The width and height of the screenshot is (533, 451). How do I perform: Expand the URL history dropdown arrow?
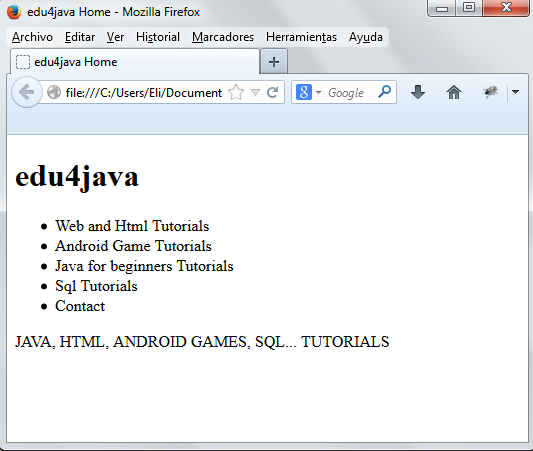[x=255, y=92]
